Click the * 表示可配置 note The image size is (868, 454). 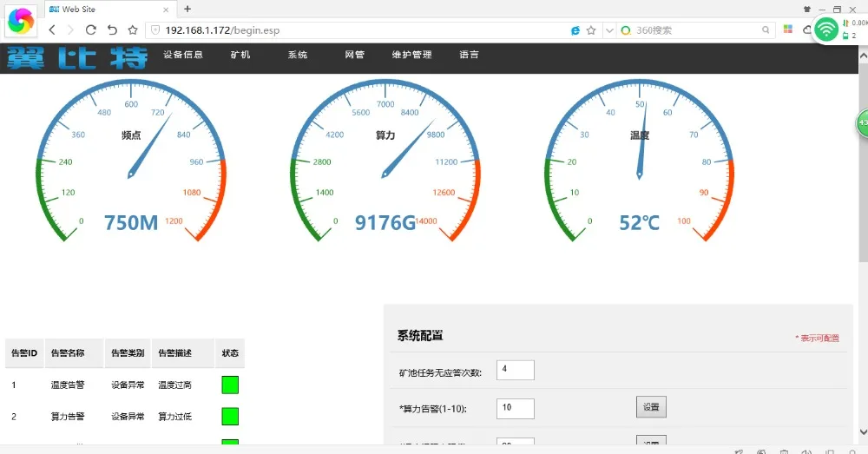(x=817, y=338)
